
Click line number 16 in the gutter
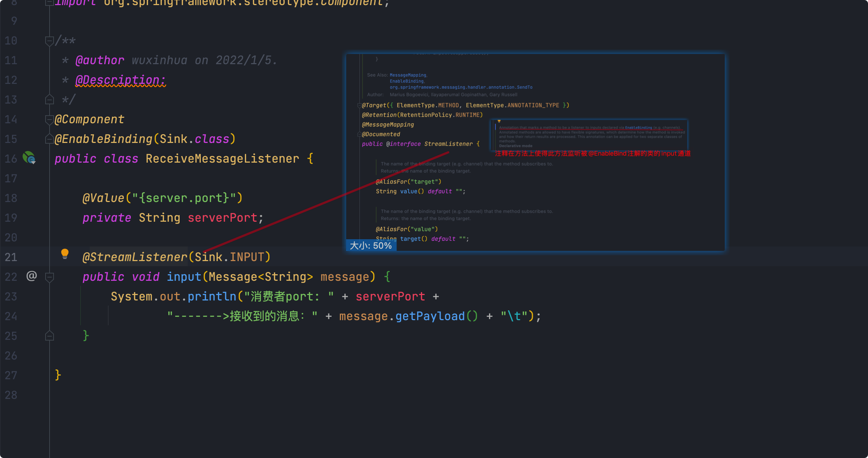click(x=11, y=159)
